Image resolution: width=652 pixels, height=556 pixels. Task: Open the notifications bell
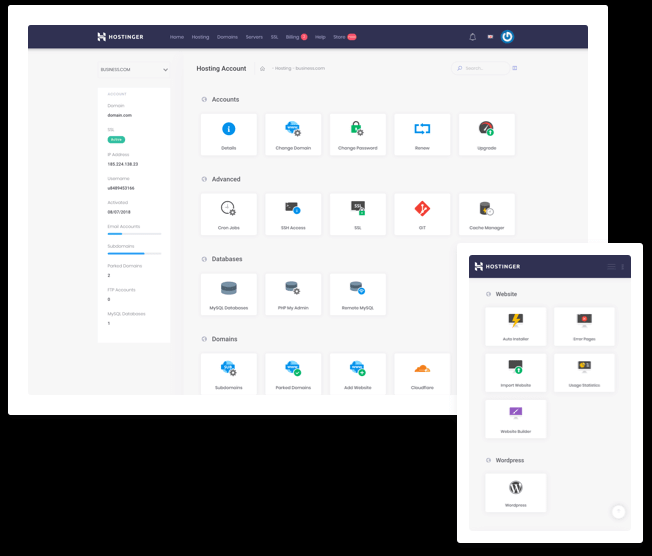tap(472, 37)
